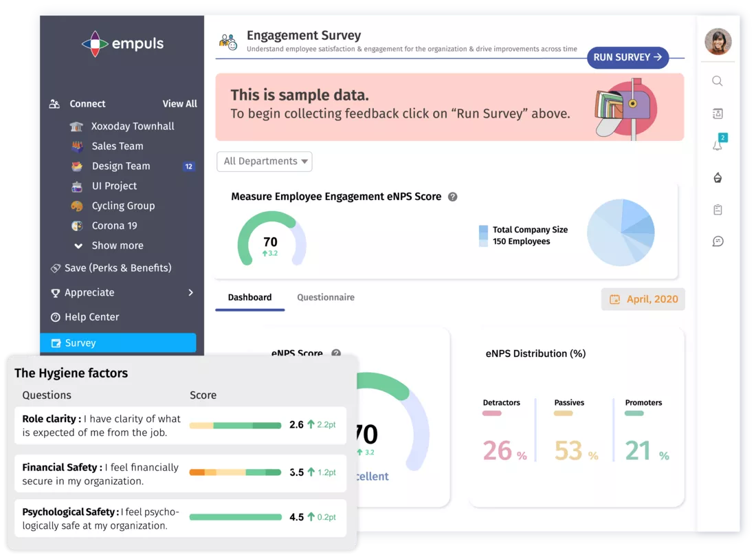The width and height of the screenshot is (756, 557).
Task: Switch to the Questionnaire tab
Action: (x=326, y=298)
